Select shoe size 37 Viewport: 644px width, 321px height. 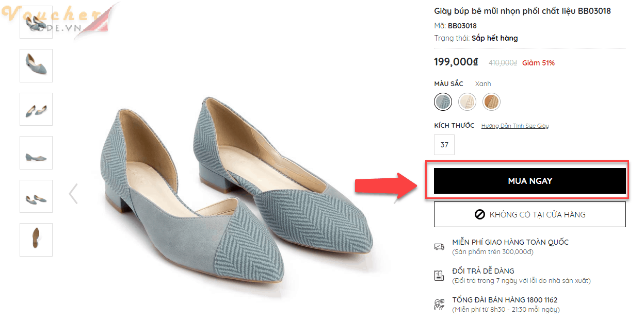(444, 145)
